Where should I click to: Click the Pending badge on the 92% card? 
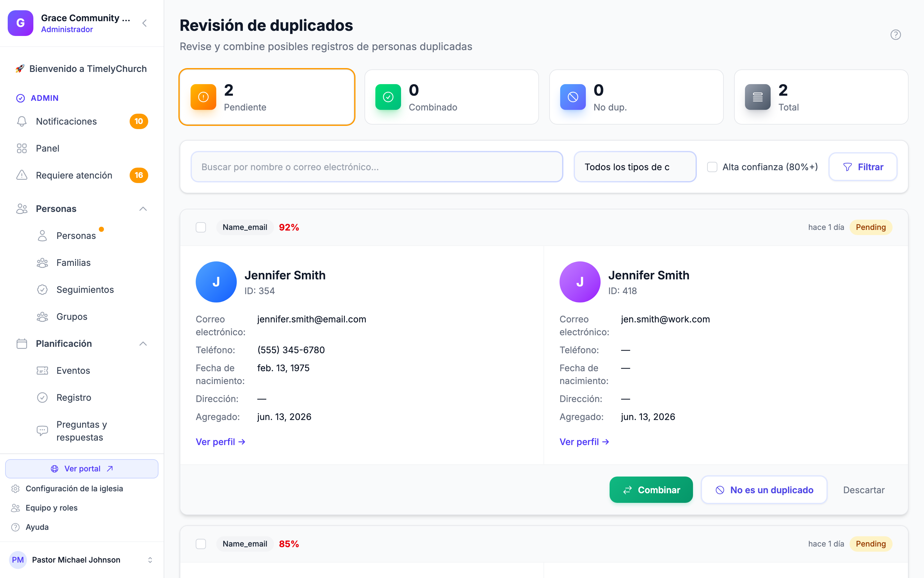coord(870,227)
